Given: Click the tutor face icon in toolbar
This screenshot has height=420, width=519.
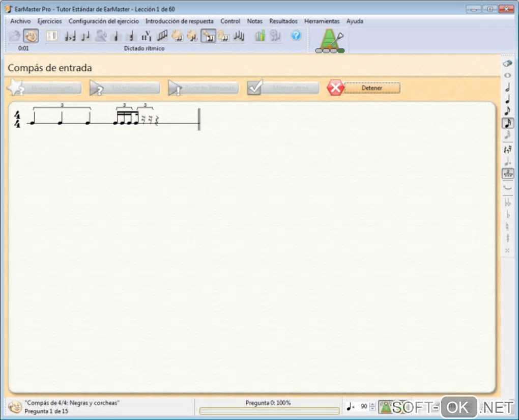Looking at the screenshot, I should [31, 36].
